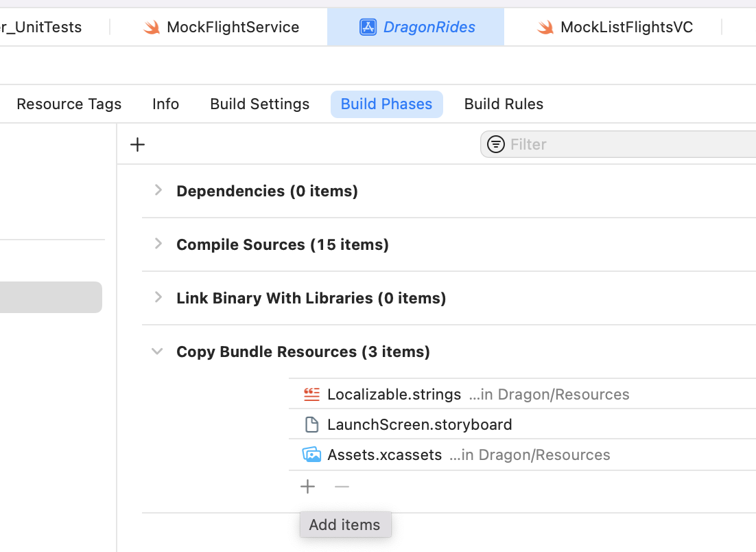Open the Build Settings tab
The image size is (756, 552).
pos(259,104)
